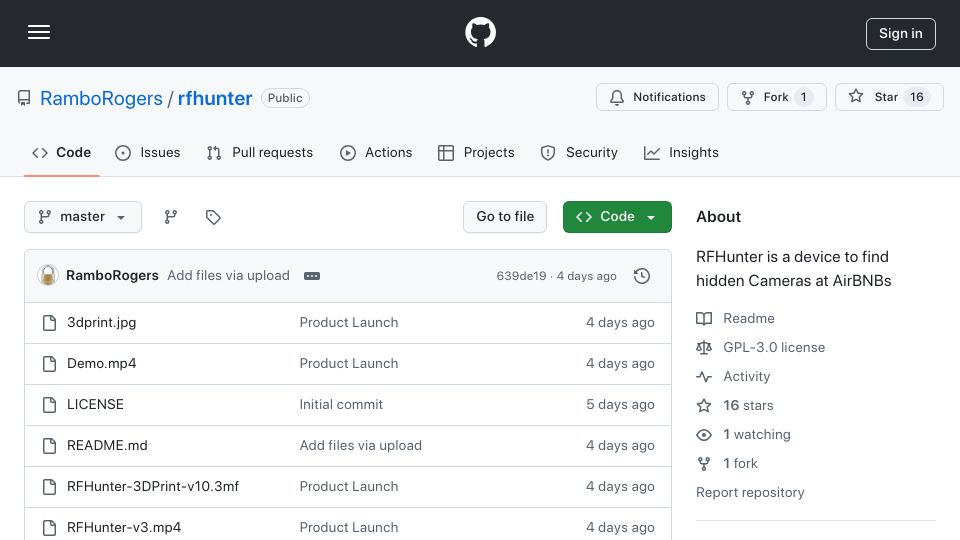The height and width of the screenshot is (540, 960).
Task: Click README.md's Add files via upload commit
Action: click(x=361, y=446)
